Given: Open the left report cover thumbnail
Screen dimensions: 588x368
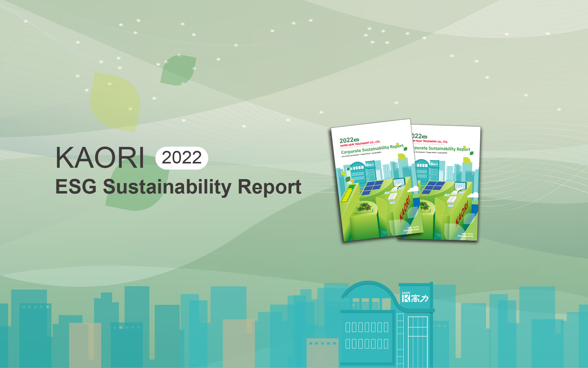Looking at the screenshot, I should pyautogui.click(x=377, y=180).
